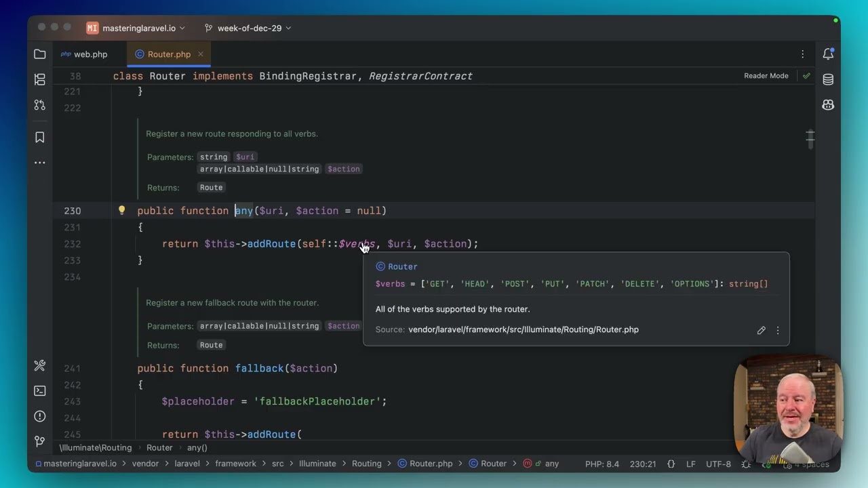Click the addRoute call on line 232
Screen dimensions: 868x488
(271, 244)
